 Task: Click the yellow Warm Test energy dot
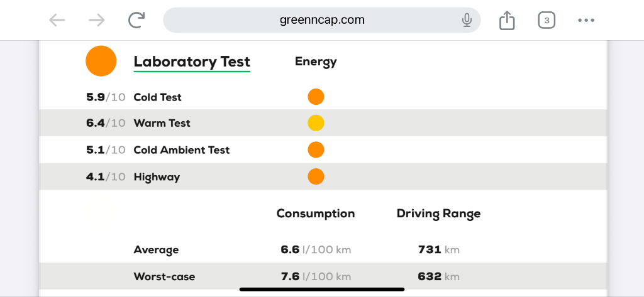[316, 123]
